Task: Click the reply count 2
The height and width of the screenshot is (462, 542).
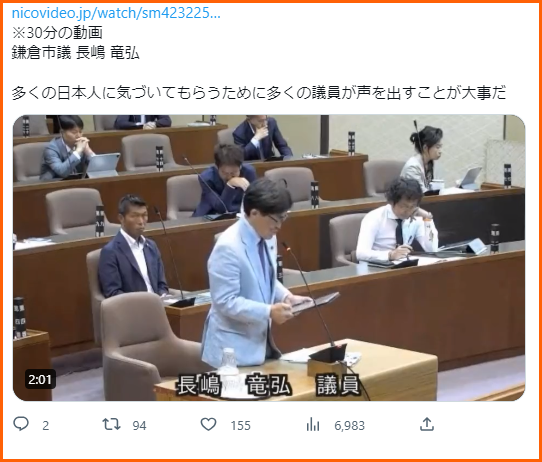Action: (x=46, y=425)
